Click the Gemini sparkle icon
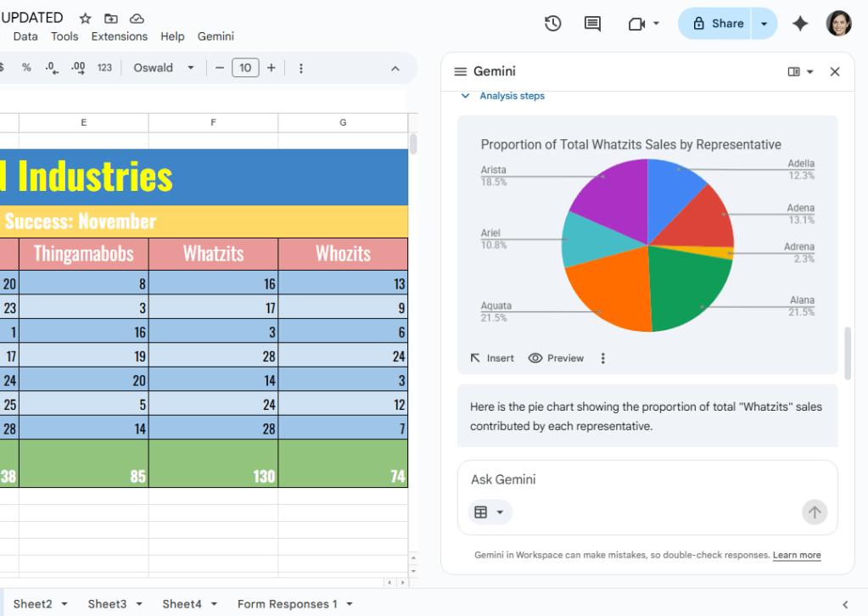 coord(799,23)
